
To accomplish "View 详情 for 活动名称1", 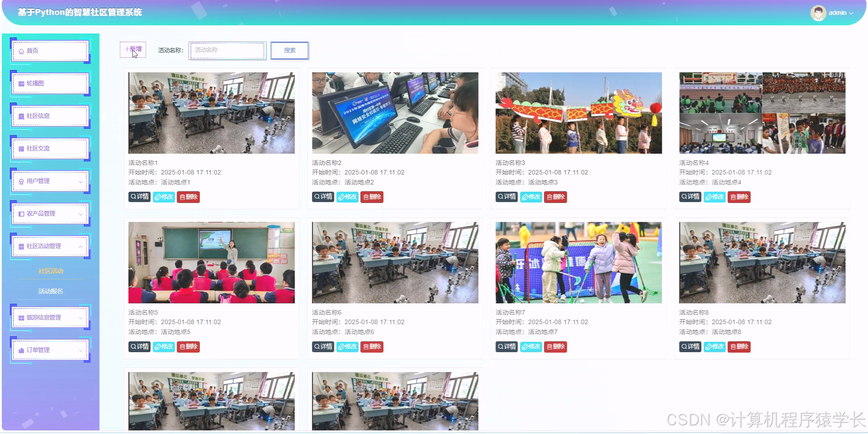I will pos(139,197).
